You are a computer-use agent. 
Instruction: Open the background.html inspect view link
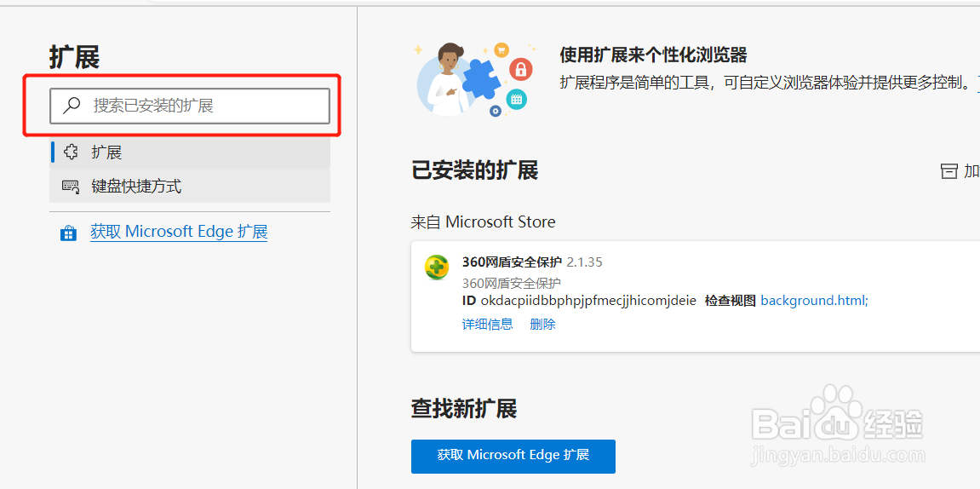click(814, 300)
